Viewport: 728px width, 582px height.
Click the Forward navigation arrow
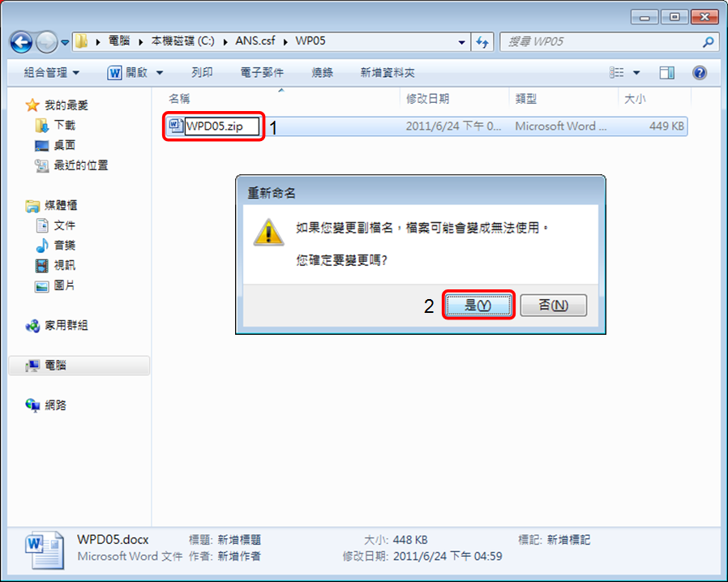click(47, 42)
